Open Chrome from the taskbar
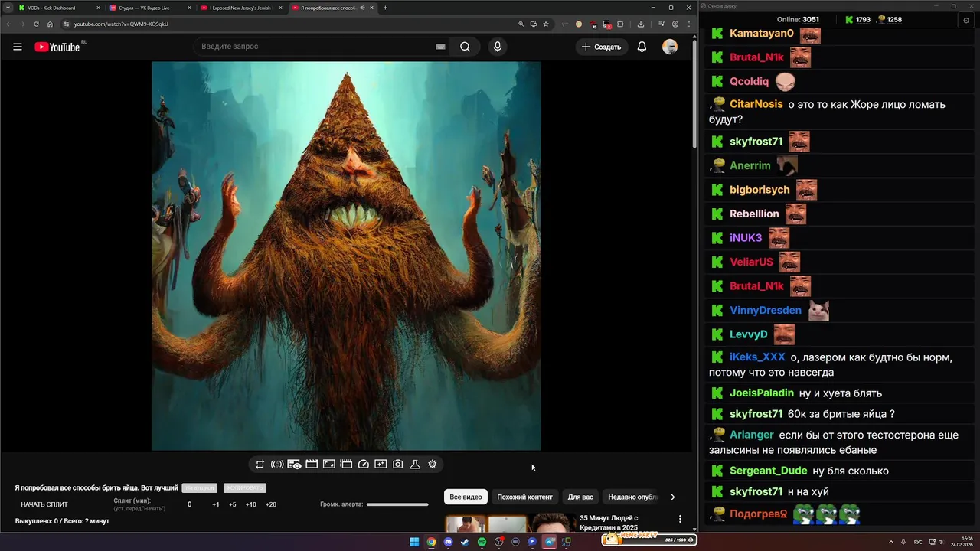The height and width of the screenshot is (551, 980). pos(431,542)
